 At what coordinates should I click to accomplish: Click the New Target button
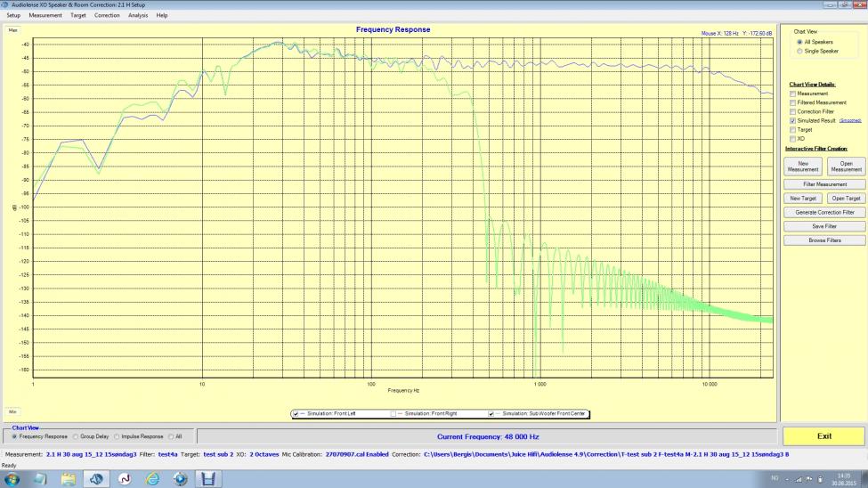(x=803, y=199)
